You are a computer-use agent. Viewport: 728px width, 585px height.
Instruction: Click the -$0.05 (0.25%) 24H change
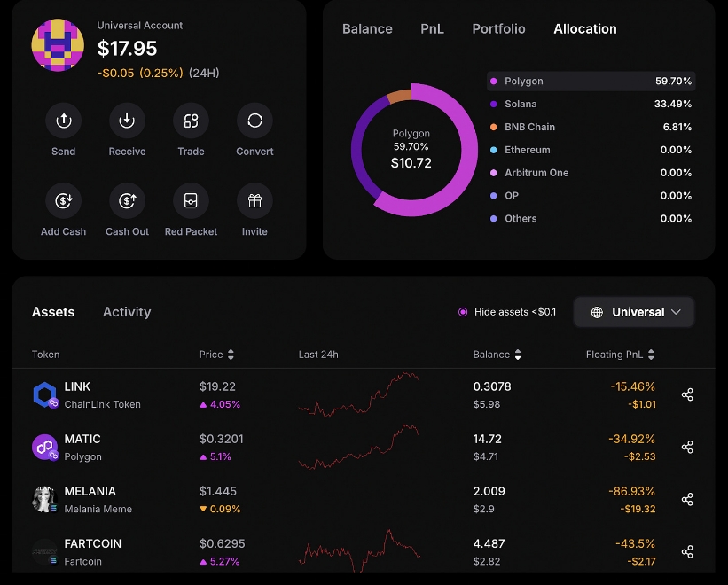[159, 73]
